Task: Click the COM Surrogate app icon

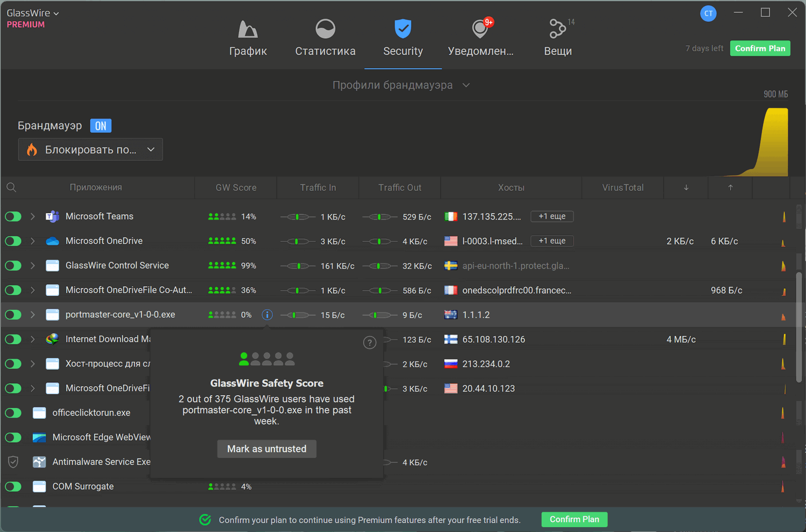Action: coord(39,486)
